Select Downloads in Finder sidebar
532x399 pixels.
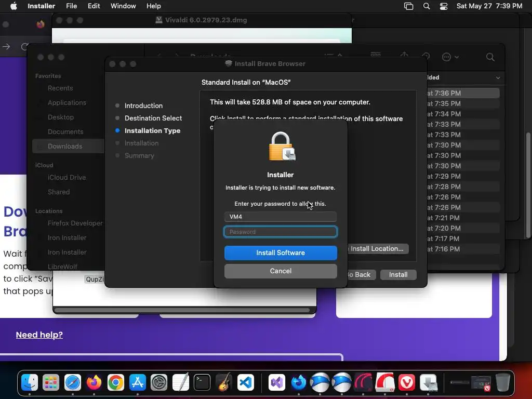coord(68,146)
